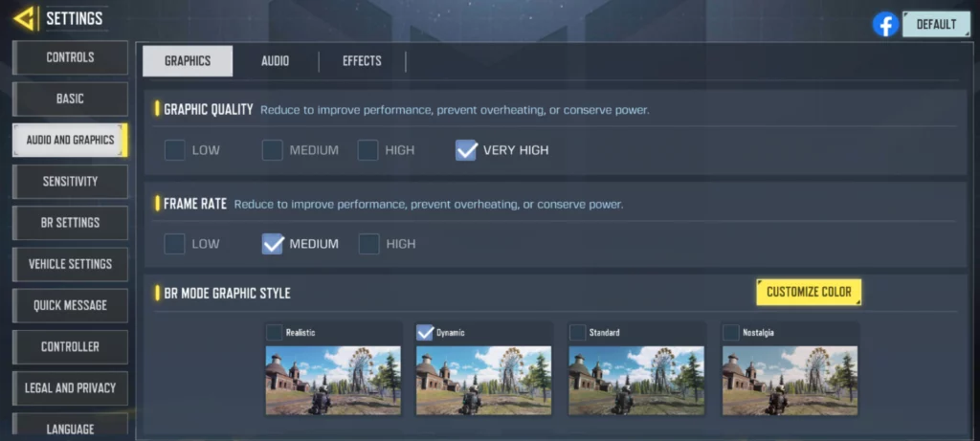Switch to the Effects tab
This screenshot has height=441, width=980.
point(362,61)
